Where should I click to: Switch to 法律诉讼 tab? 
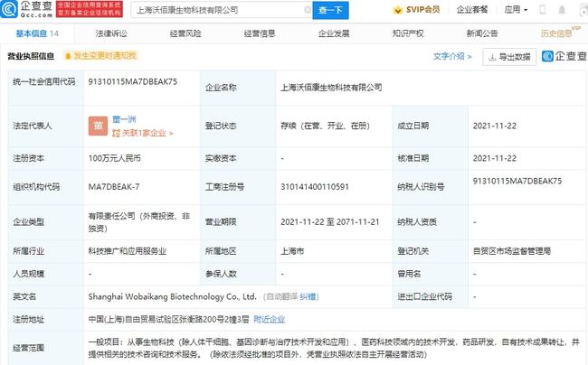[x=111, y=33]
